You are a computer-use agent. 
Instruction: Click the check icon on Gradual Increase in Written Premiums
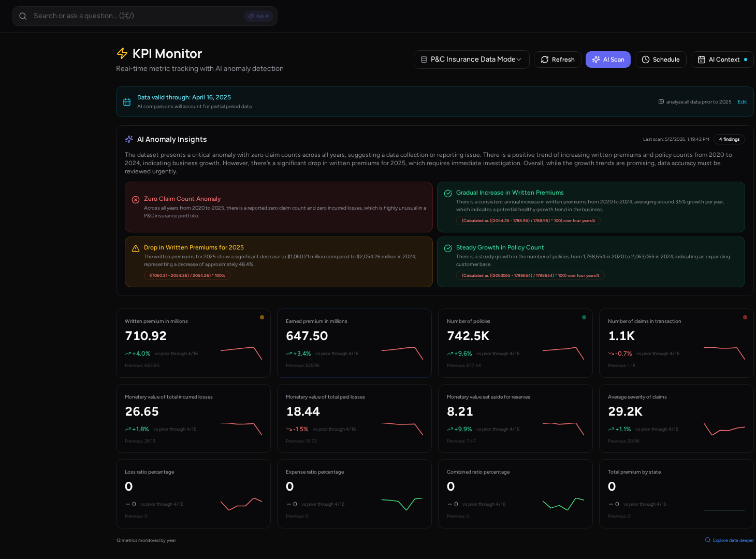click(x=448, y=194)
